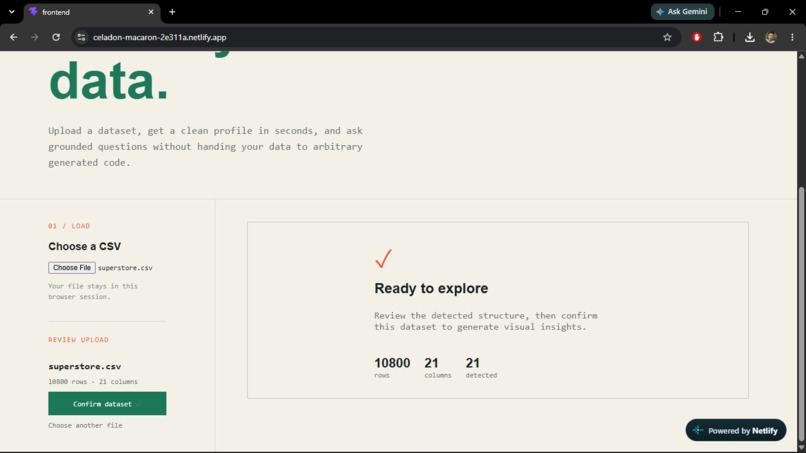Select the frontend tab

pyautogui.click(x=92, y=12)
